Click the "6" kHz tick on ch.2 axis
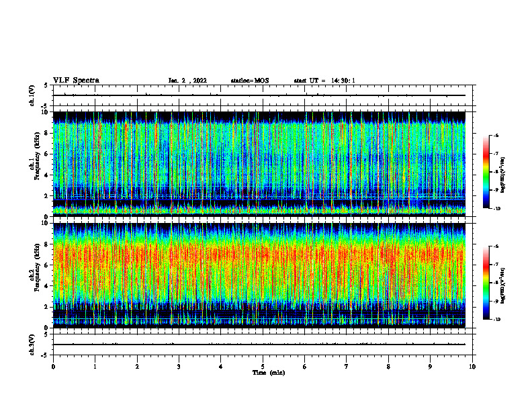Screen dimensions: 532x411 point(46,265)
